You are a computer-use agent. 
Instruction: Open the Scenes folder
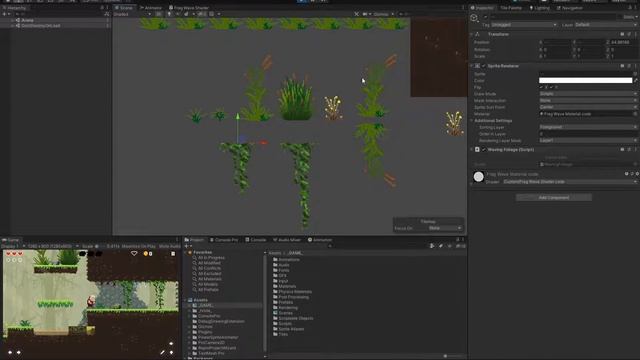283,313
